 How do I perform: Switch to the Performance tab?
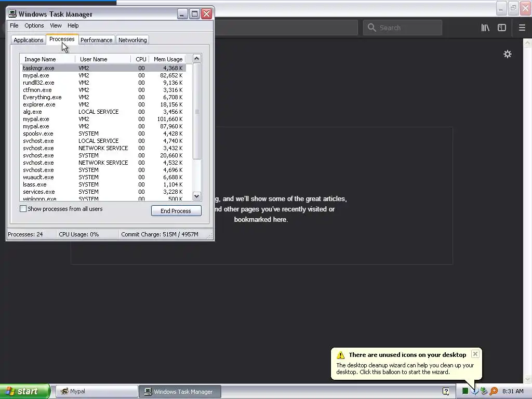(x=96, y=39)
